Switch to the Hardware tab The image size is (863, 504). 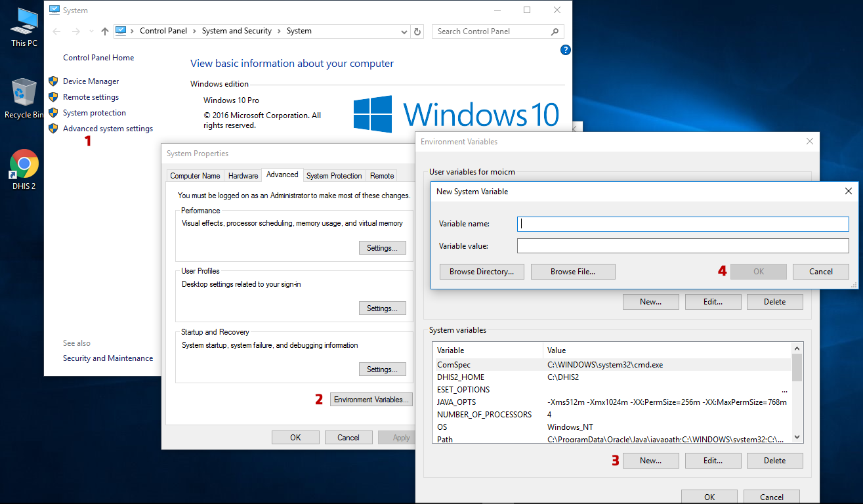(243, 176)
